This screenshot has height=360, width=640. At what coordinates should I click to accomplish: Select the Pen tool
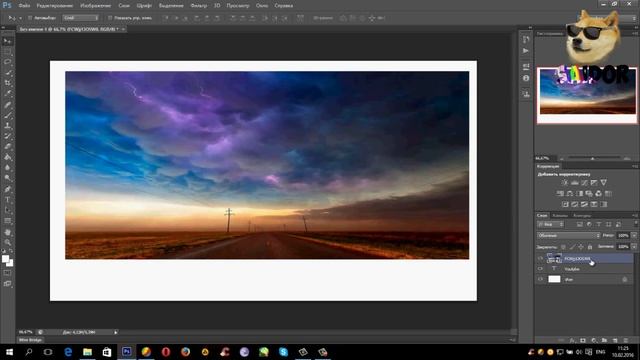[7, 189]
